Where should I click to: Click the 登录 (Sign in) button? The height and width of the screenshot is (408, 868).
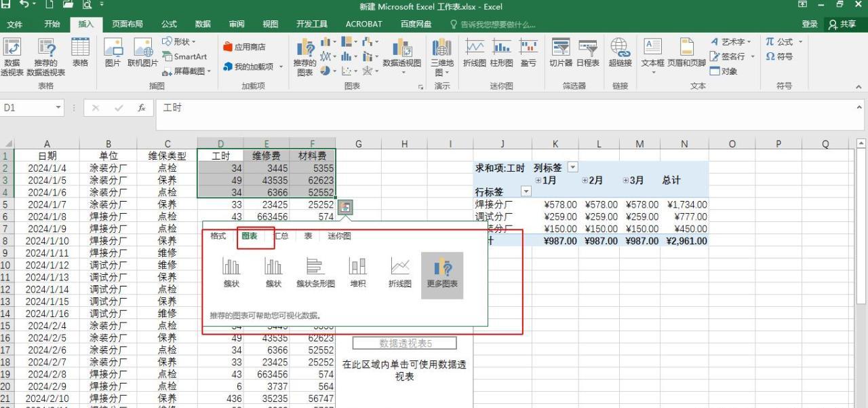[810, 24]
